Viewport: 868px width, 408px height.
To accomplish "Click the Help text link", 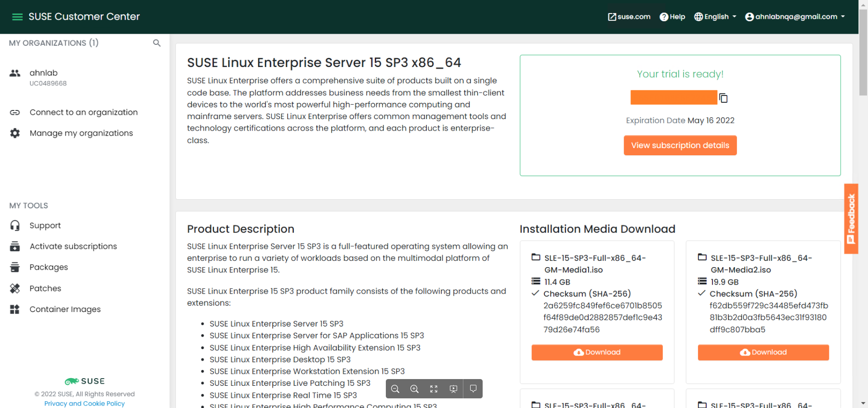I will (677, 17).
